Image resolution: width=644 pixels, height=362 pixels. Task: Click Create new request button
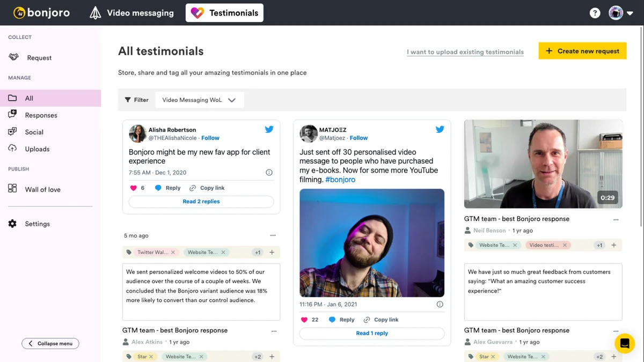click(582, 51)
